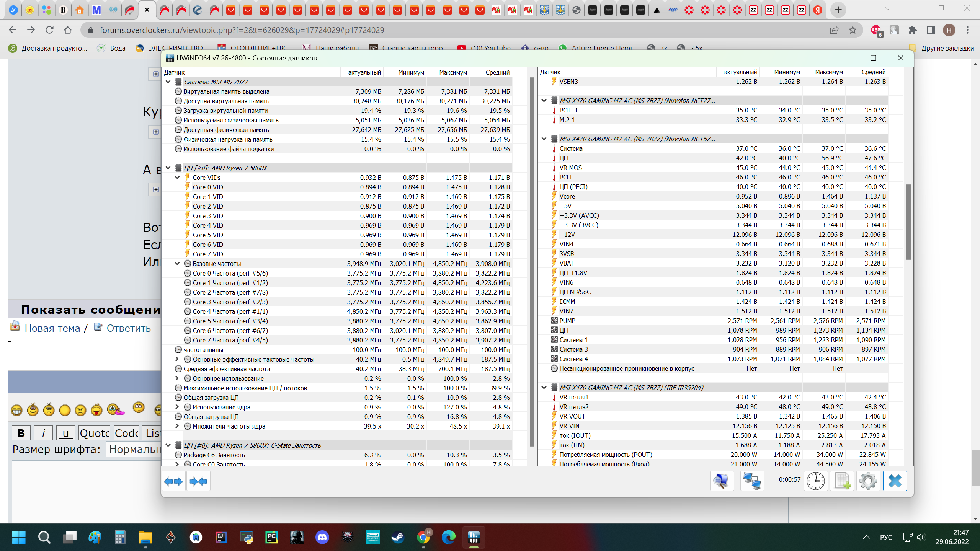This screenshot has width=980, height=551.
Task: Click the Ответить reply link
Action: pos(128,328)
